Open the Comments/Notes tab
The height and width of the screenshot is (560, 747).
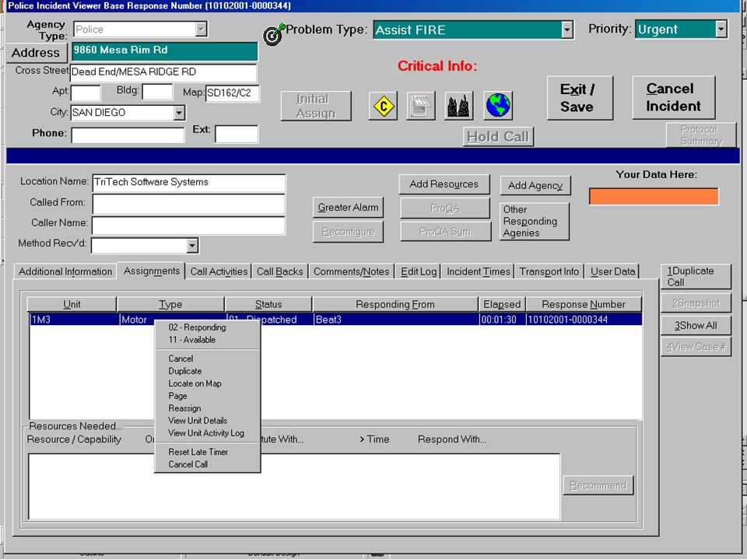[351, 271]
